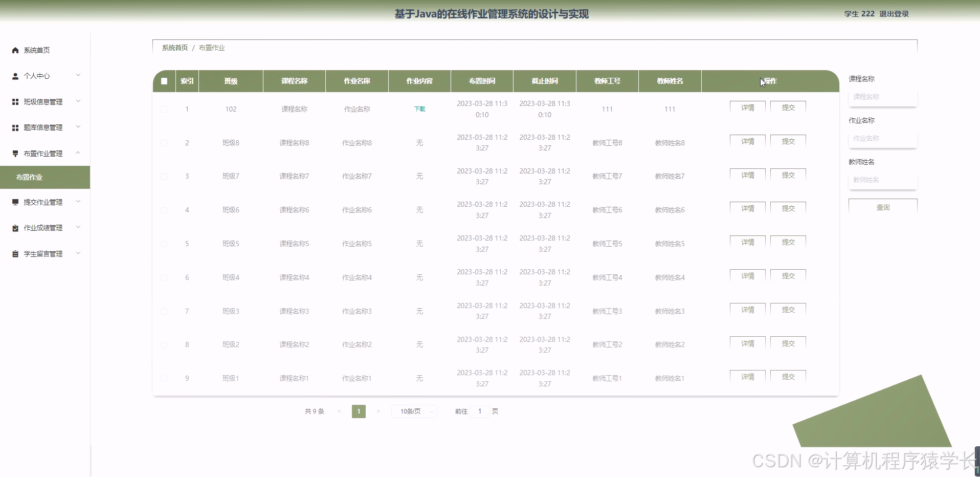980x477 pixels.
Task: Go to next page arrow in pagination
Action: 378,411
